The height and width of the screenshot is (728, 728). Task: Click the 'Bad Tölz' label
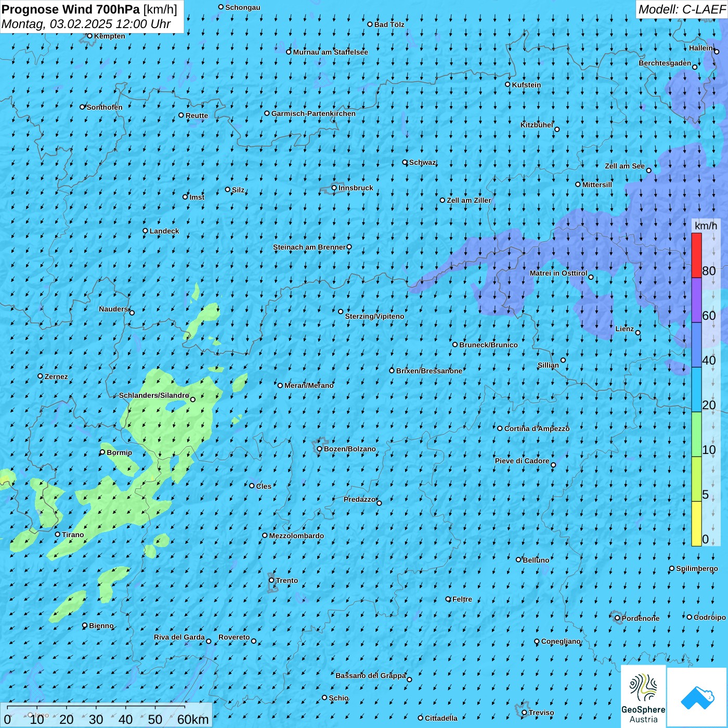[389, 24]
